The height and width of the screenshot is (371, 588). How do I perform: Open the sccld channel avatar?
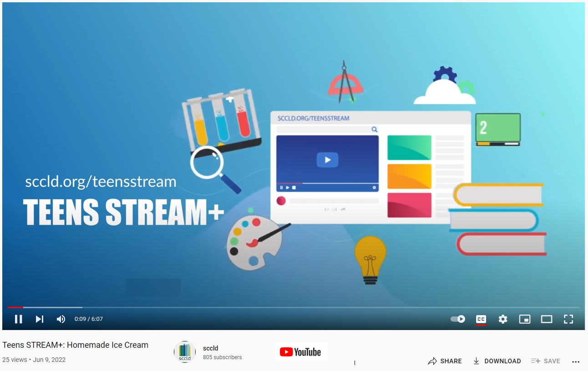point(184,352)
